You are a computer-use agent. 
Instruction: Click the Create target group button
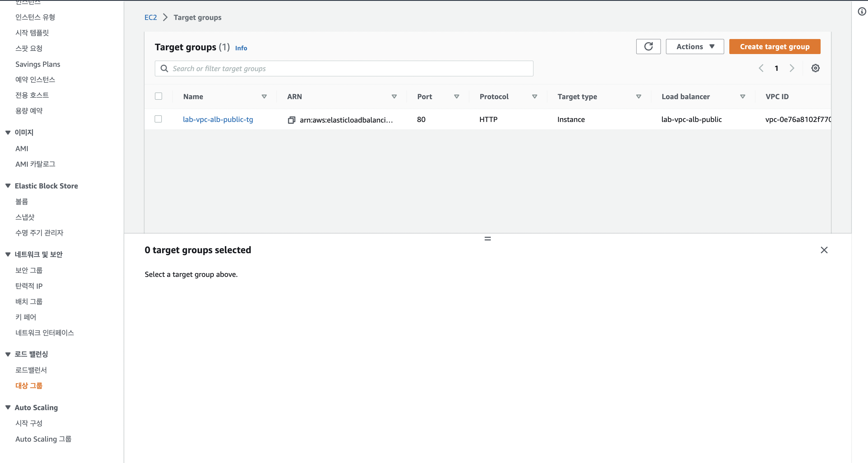tap(774, 47)
